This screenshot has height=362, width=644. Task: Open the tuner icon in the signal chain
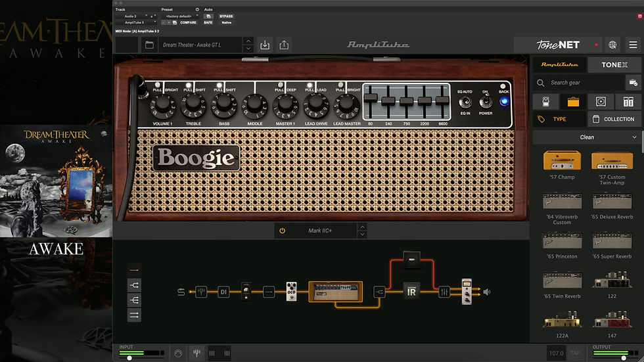tap(201, 292)
